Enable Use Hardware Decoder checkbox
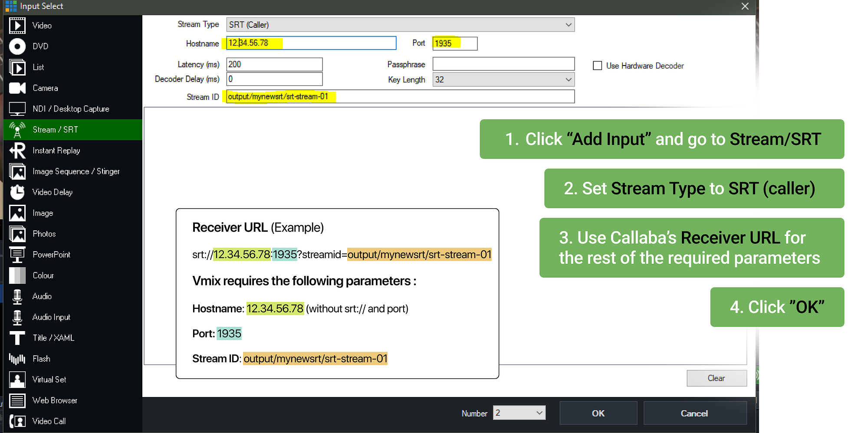Screen dimensions: 868x433 [x=598, y=66]
